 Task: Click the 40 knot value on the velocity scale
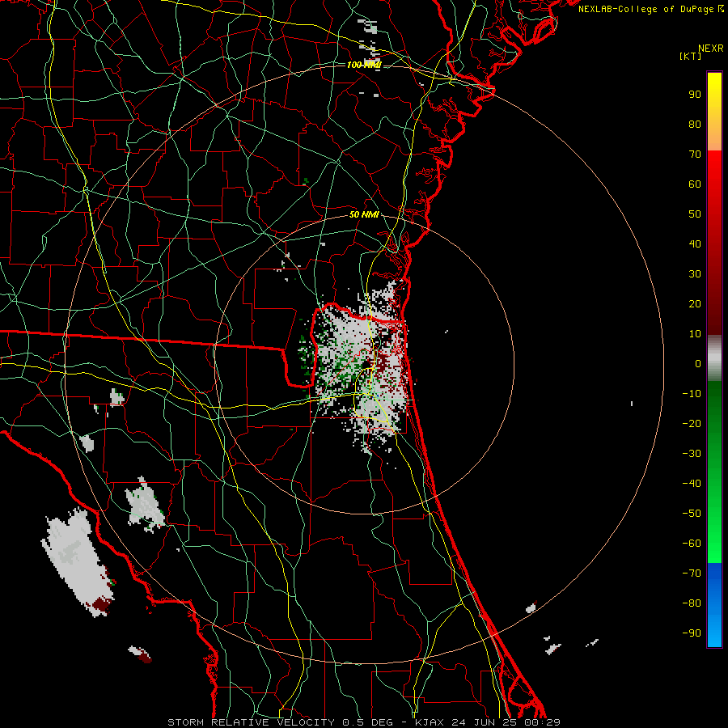[x=695, y=244]
